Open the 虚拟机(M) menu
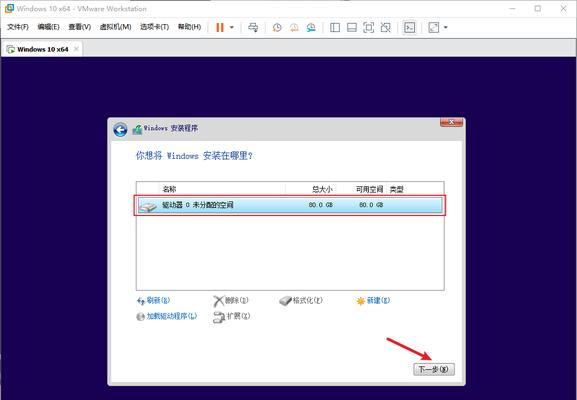This screenshot has height=400, width=577. coord(116,27)
